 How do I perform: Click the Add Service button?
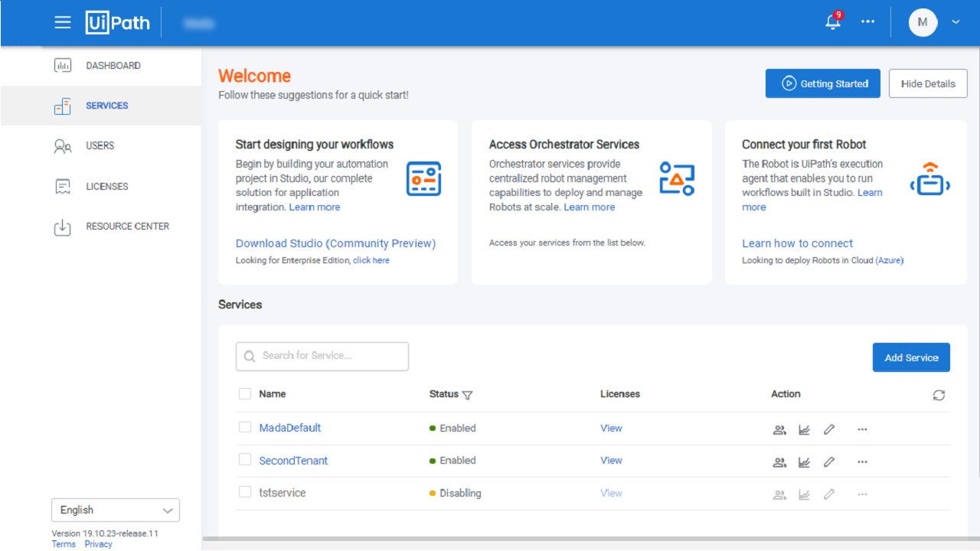911,357
